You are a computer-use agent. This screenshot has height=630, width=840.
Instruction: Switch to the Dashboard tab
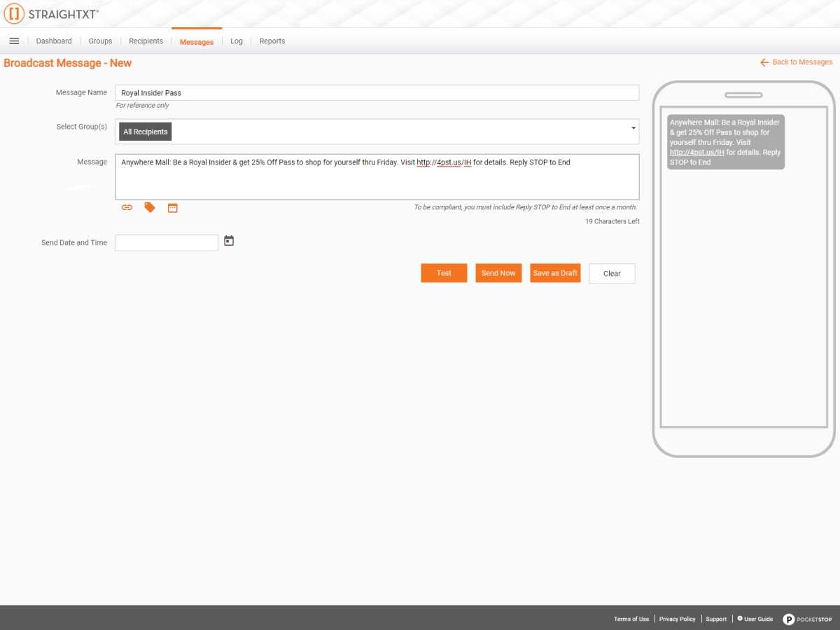point(54,41)
